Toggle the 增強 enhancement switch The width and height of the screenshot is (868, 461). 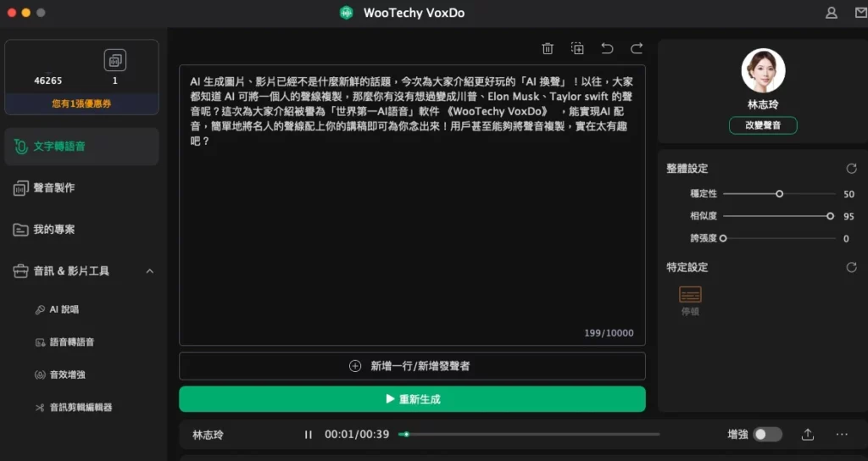click(767, 434)
